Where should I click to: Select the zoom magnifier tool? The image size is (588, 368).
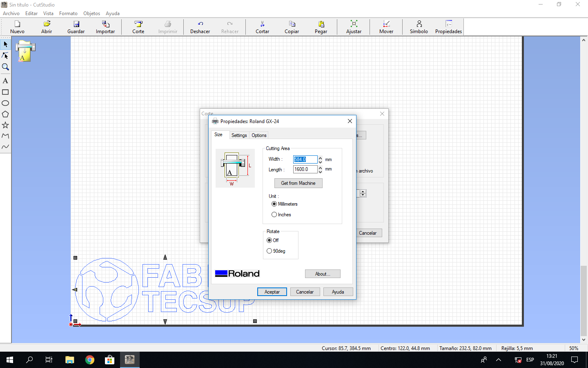pyautogui.click(x=5, y=67)
